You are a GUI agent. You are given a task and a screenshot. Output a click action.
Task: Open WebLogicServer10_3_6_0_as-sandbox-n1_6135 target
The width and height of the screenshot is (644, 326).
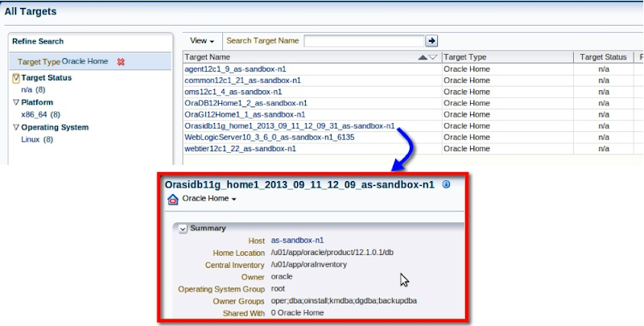(x=270, y=138)
